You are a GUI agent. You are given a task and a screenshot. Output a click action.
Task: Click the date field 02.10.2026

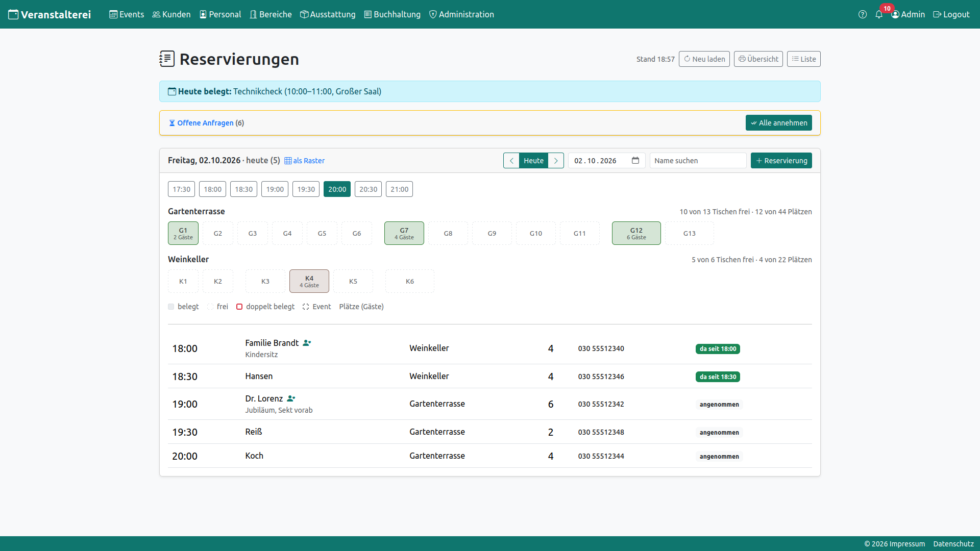tap(607, 161)
